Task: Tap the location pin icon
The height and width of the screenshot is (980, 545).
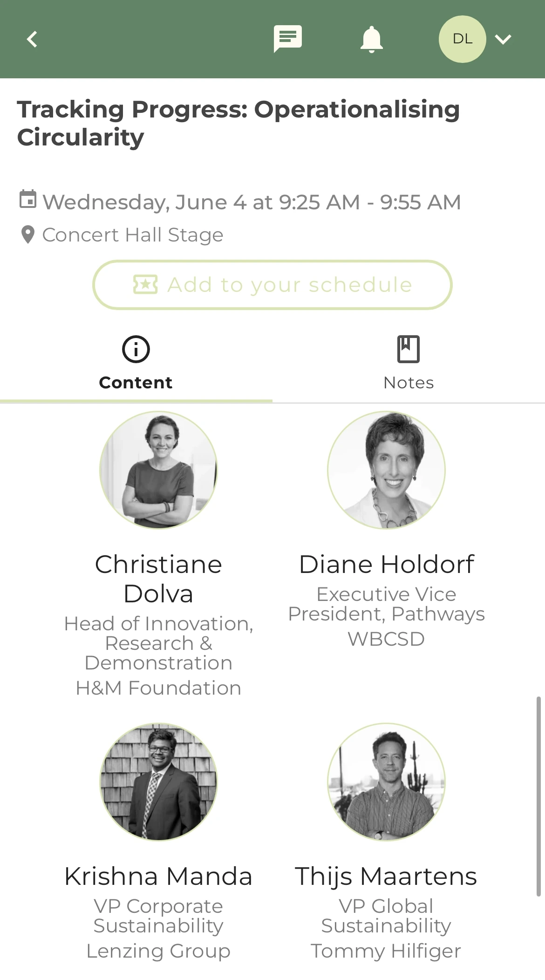Action: [28, 235]
